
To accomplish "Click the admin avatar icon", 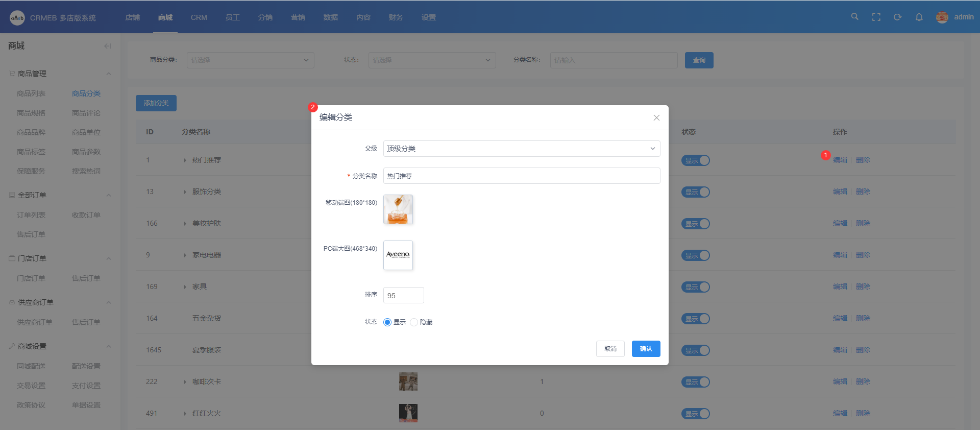I will [x=942, y=17].
